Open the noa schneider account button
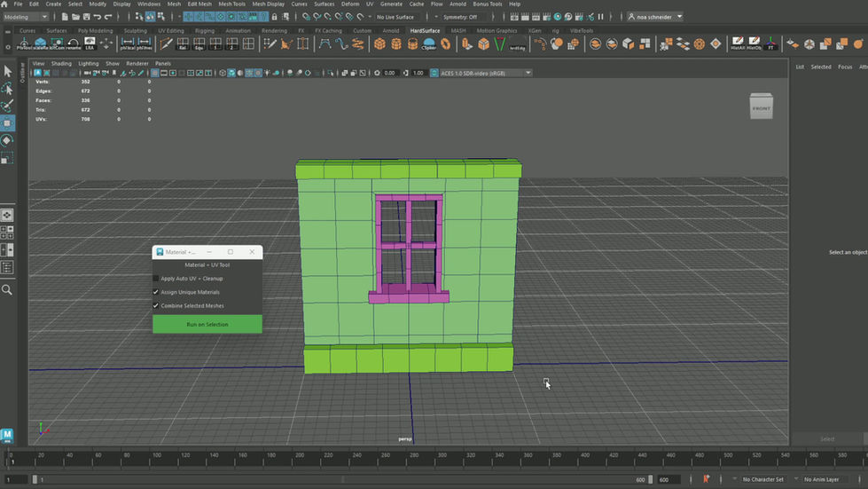This screenshot has height=489, width=868. pyautogui.click(x=654, y=17)
